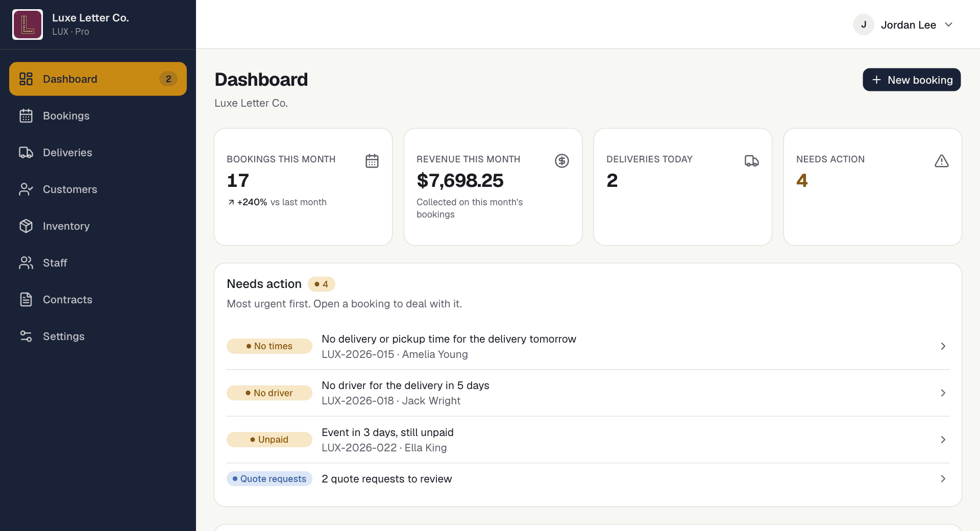Open 'Event in 3 days, still unpaid' item
The image size is (980, 531).
click(x=387, y=432)
